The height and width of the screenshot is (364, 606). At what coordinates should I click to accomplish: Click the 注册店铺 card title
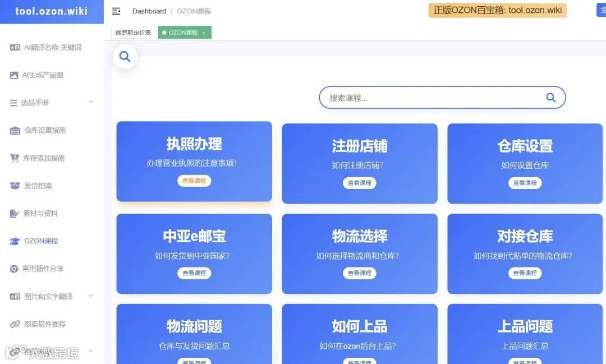[360, 146]
